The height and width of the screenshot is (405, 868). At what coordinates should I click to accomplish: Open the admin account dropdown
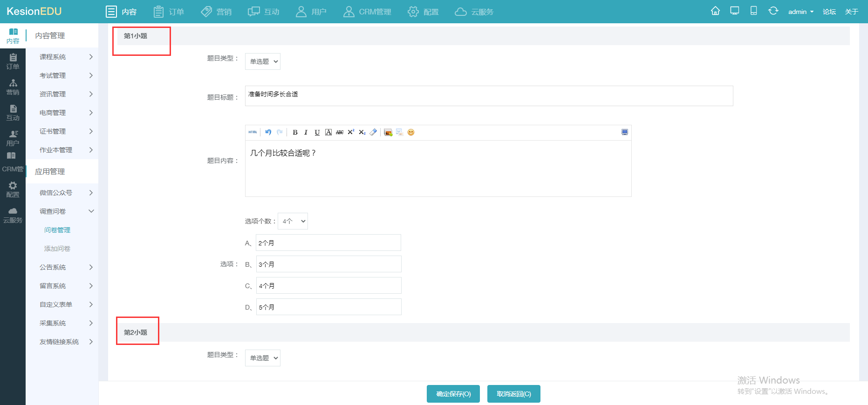[801, 12]
